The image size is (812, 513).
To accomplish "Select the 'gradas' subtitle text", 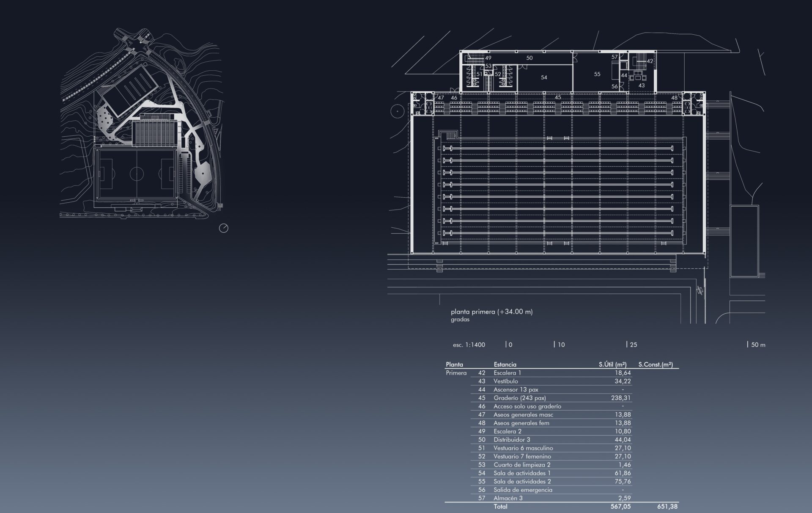I will tap(460, 320).
